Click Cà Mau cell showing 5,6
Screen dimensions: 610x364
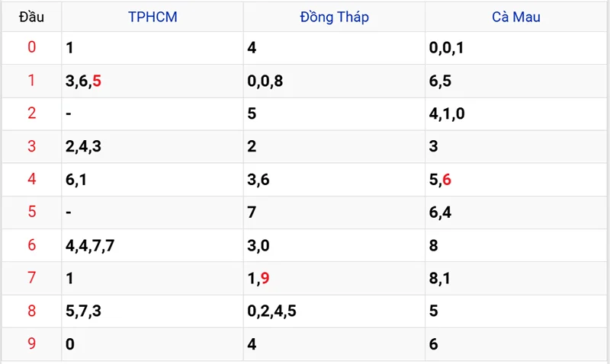[x=441, y=180]
